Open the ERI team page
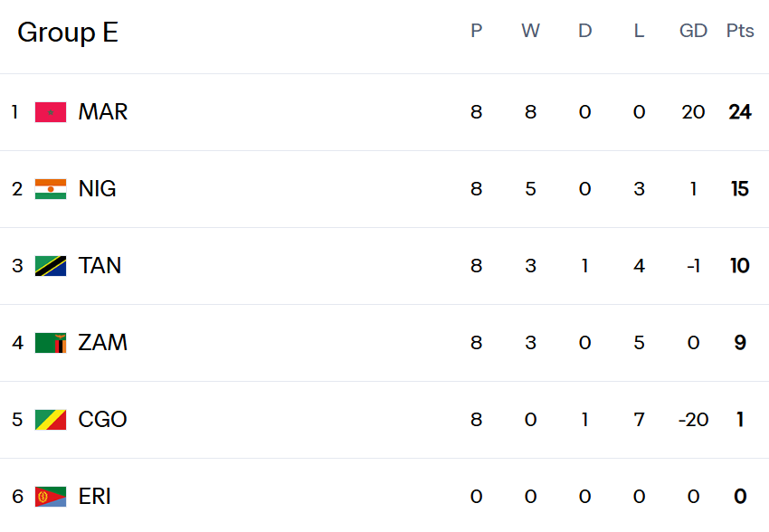 pos(95,497)
